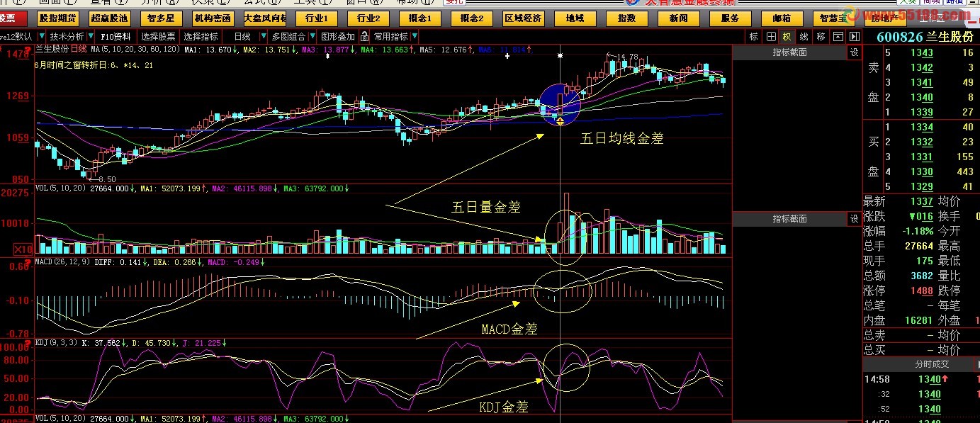
Task: Click the 现手 175 value
Action: pyautogui.click(x=924, y=261)
